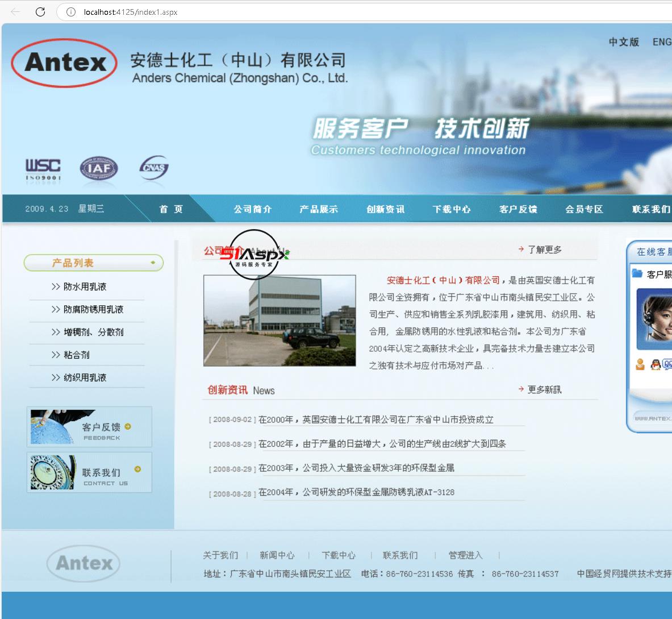Click the yellow arrow icon beside 联系我们 banner
672x619 pixels.
coord(137,469)
